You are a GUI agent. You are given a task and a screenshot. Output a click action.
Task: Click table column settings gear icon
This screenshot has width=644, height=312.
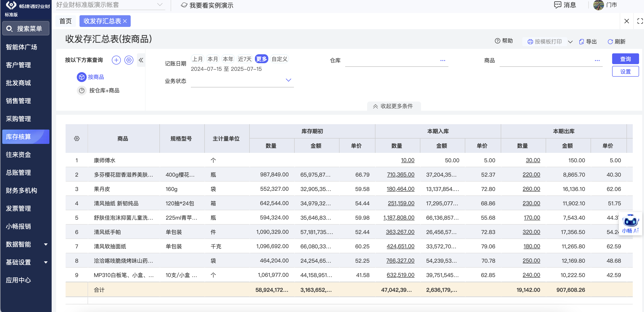(77, 139)
